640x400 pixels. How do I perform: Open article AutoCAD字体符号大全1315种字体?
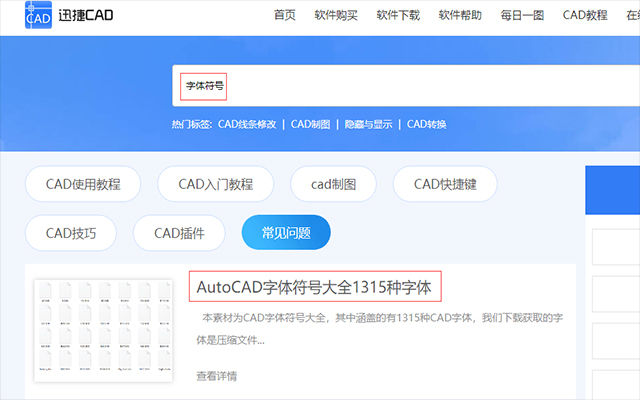pos(314,287)
